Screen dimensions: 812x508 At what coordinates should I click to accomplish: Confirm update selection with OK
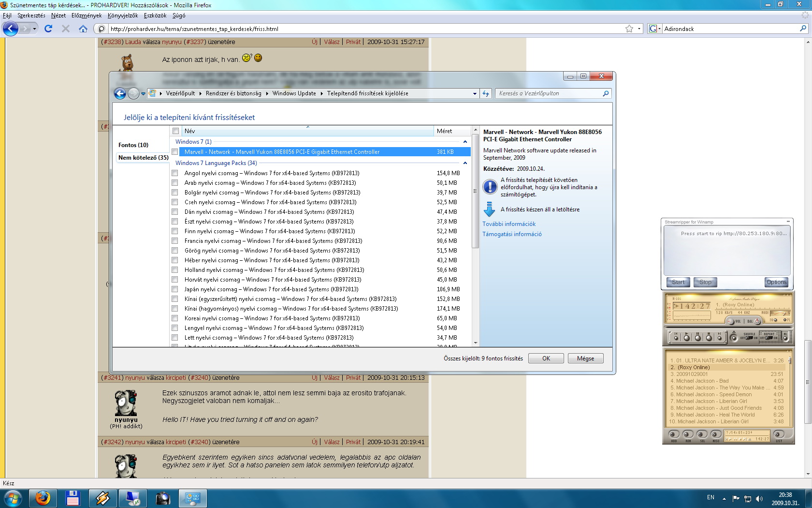pos(546,359)
